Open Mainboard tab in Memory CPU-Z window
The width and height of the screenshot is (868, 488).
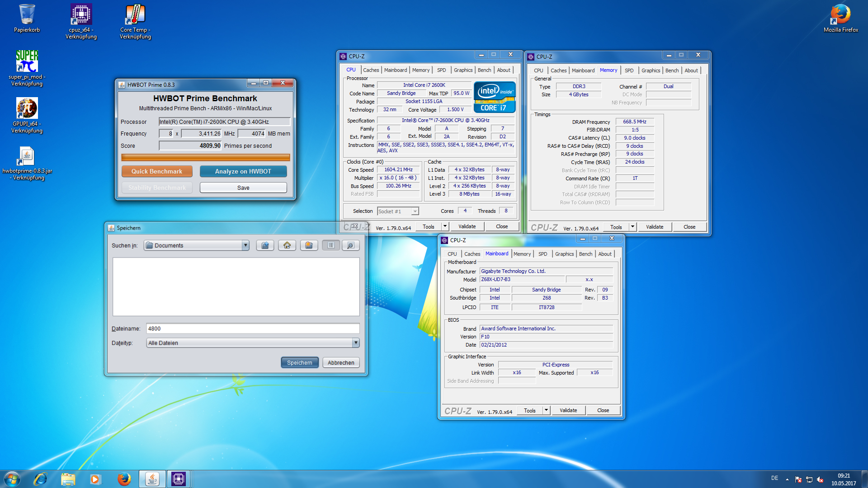[x=583, y=70]
